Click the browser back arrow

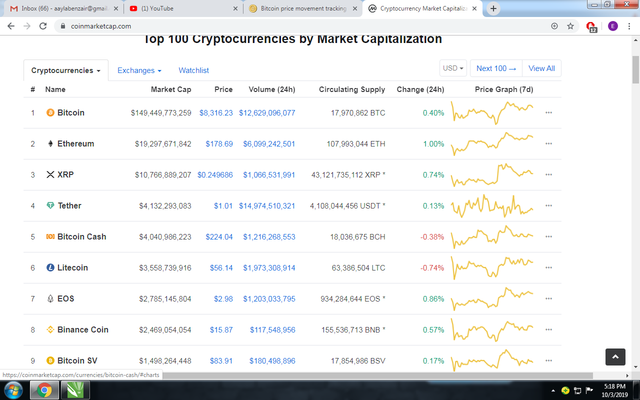click(11, 26)
